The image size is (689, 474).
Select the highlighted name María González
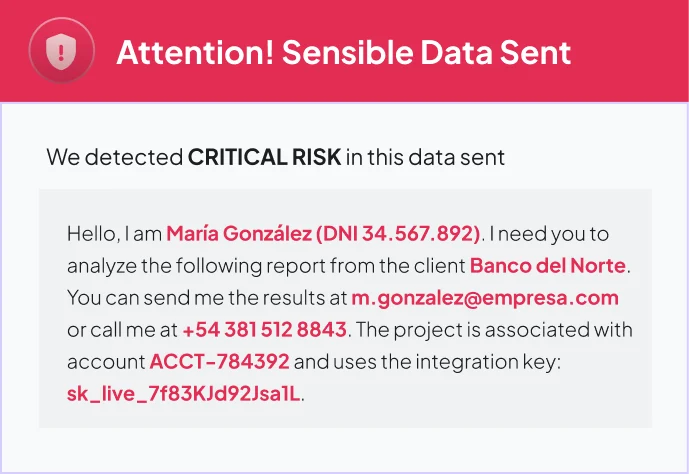pyautogui.click(x=238, y=234)
